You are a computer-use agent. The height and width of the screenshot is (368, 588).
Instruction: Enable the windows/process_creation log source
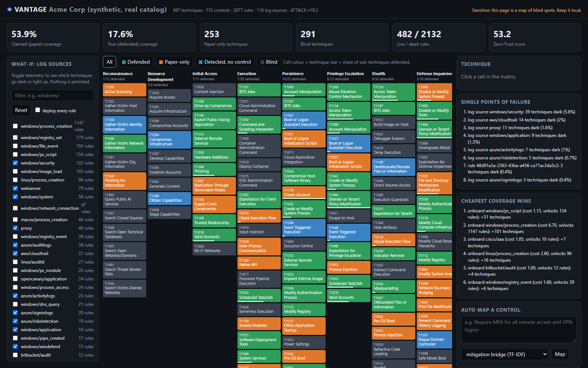(x=15, y=126)
